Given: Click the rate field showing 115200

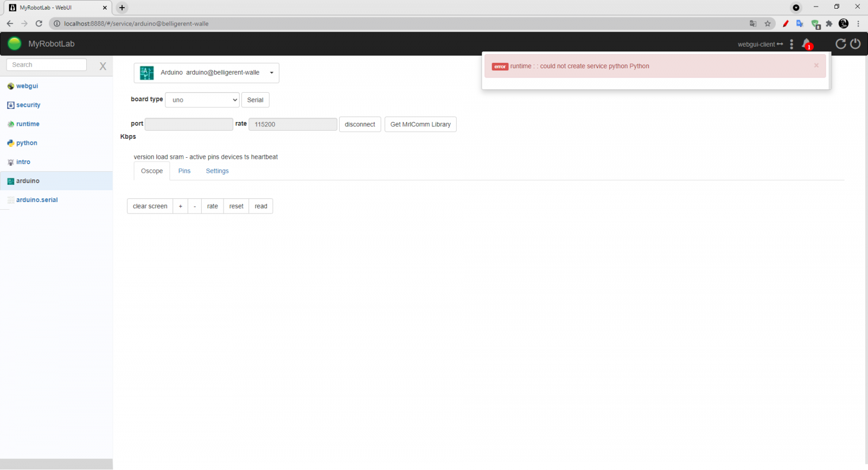Looking at the screenshot, I should (x=293, y=124).
